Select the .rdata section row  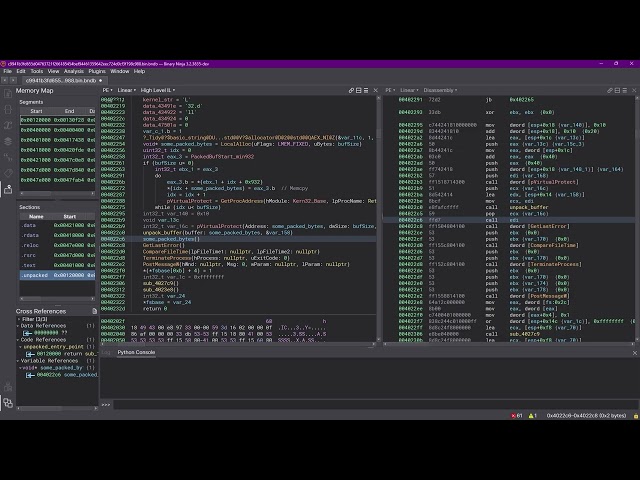click(58, 235)
